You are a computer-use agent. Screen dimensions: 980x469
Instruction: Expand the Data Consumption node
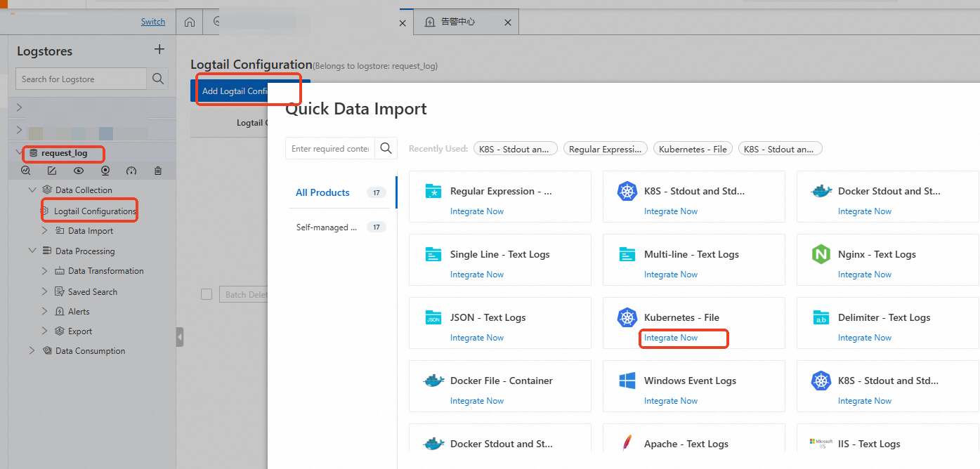coord(32,350)
